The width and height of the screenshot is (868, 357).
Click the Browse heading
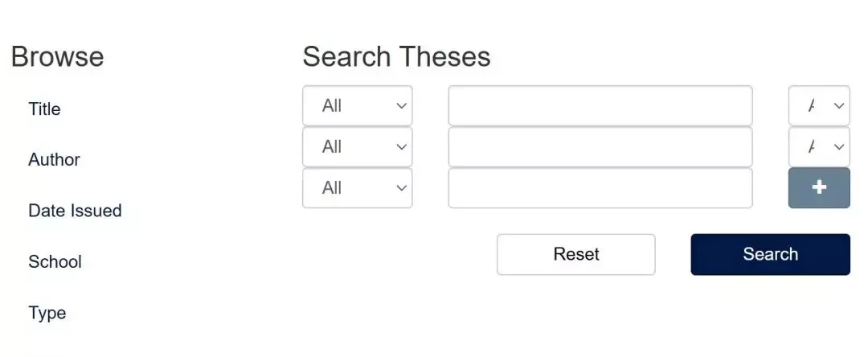point(57,56)
